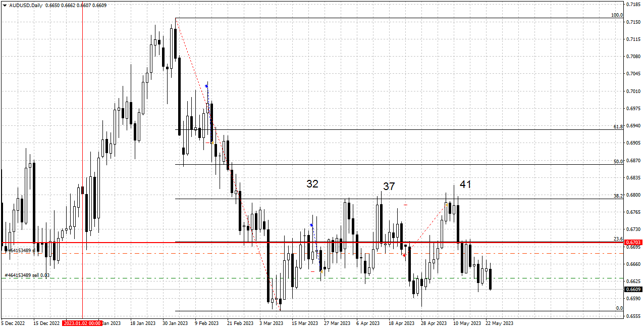Viewport: 644px width, 329px height.
Task: Click the blue trade arrow near 15 Mar 2023
Action: (x=311, y=225)
